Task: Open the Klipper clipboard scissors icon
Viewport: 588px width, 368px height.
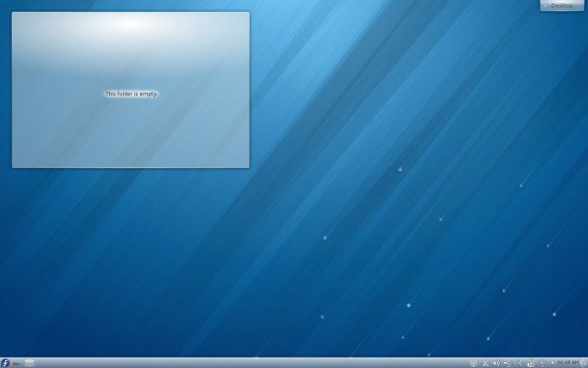Action: (x=486, y=363)
